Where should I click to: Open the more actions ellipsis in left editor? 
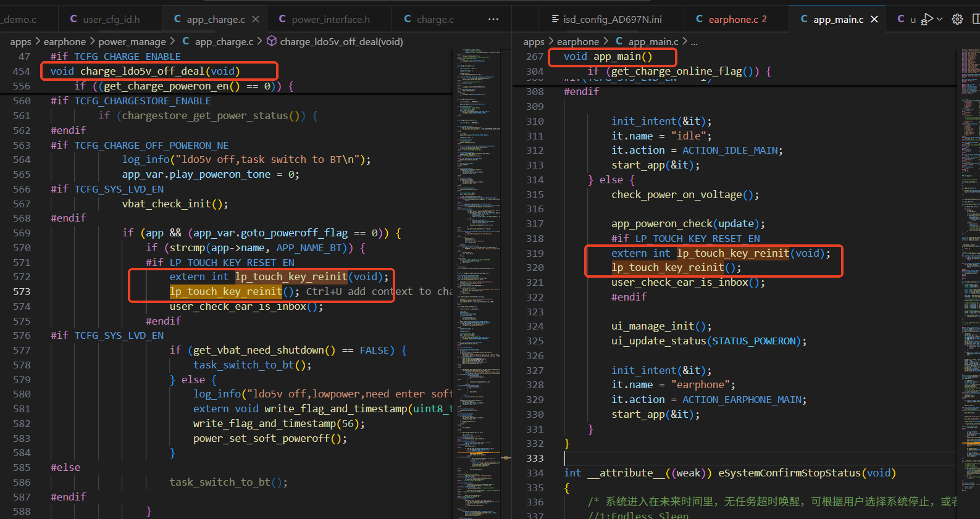(493, 19)
